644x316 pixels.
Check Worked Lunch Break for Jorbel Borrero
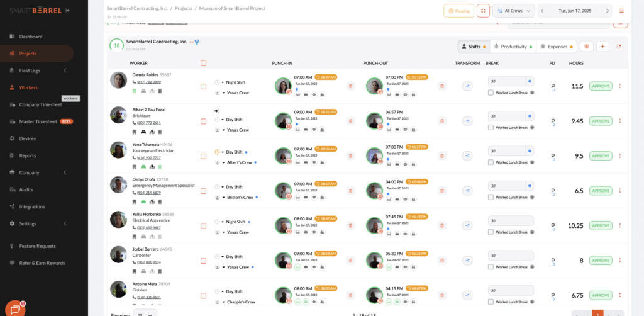pos(491,267)
